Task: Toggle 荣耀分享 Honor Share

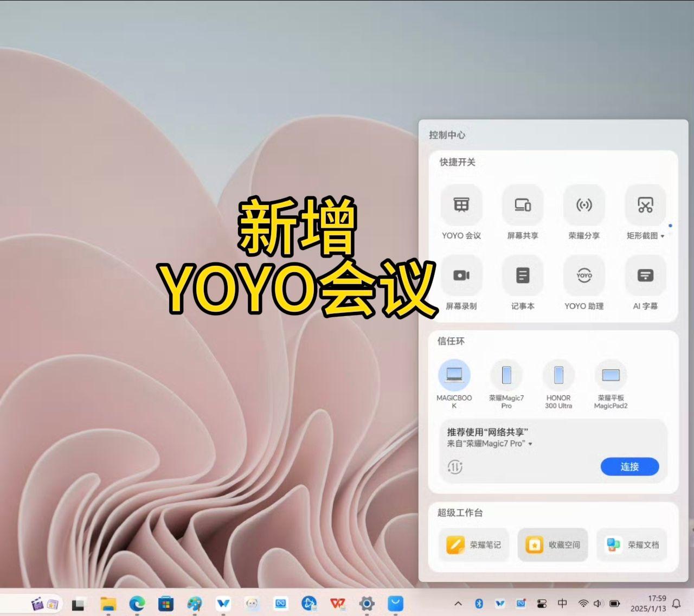Action: (x=584, y=205)
